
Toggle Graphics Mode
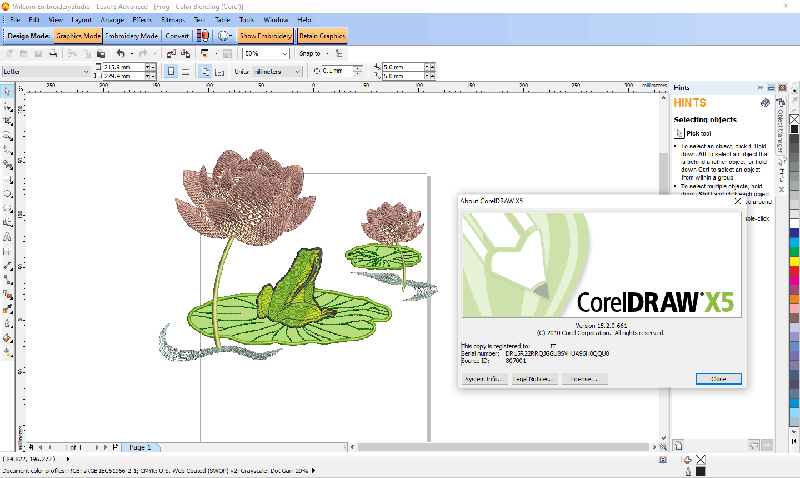pyautogui.click(x=78, y=36)
